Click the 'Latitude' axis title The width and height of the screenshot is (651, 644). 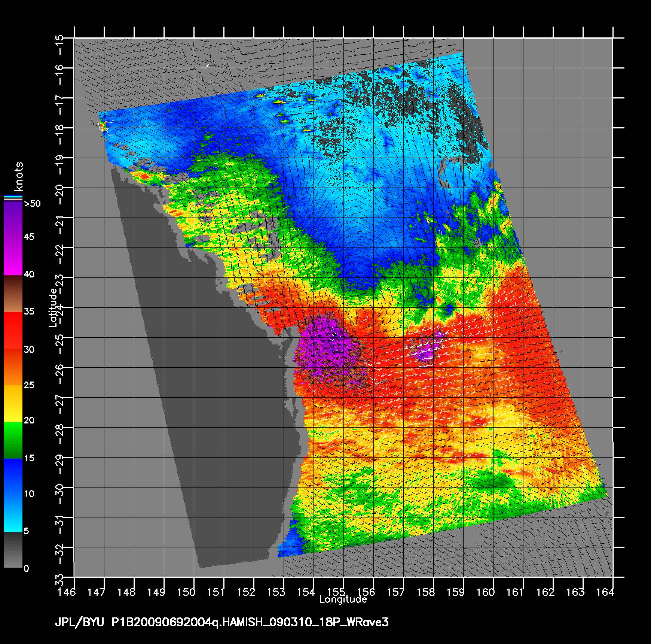tap(53, 307)
